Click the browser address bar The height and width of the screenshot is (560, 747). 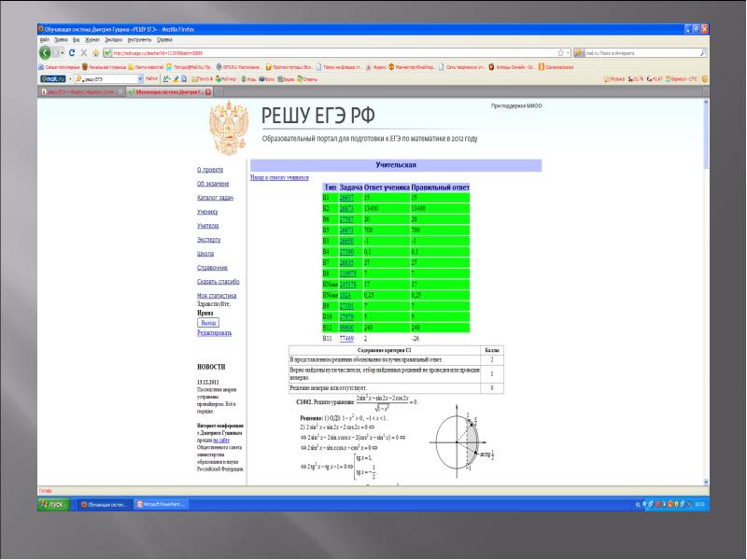[327, 53]
